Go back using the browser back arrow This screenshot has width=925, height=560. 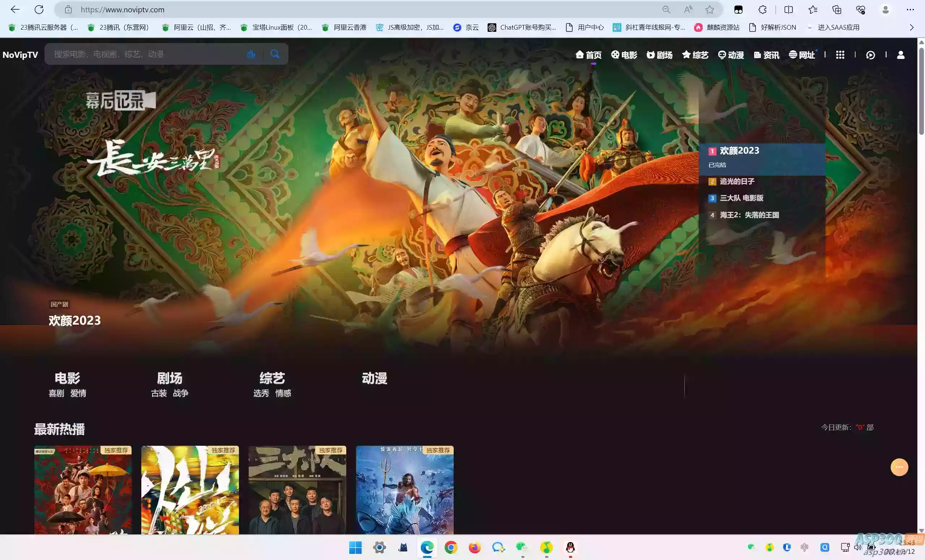(x=15, y=10)
